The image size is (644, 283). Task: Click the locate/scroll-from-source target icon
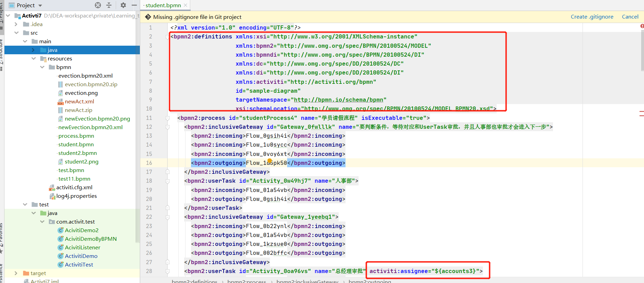[x=98, y=5]
